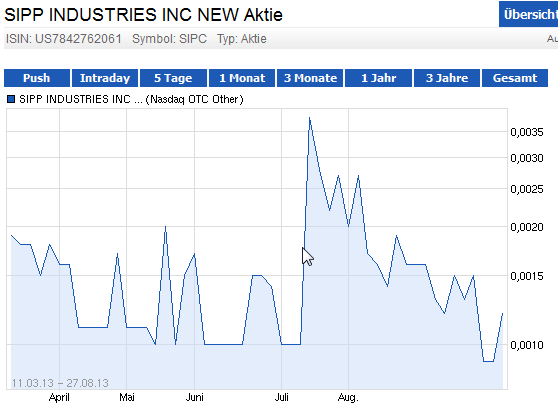The width and height of the screenshot is (558, 412).
Task: Click the 0,0035 price axis label
Action: pos(527,132)
